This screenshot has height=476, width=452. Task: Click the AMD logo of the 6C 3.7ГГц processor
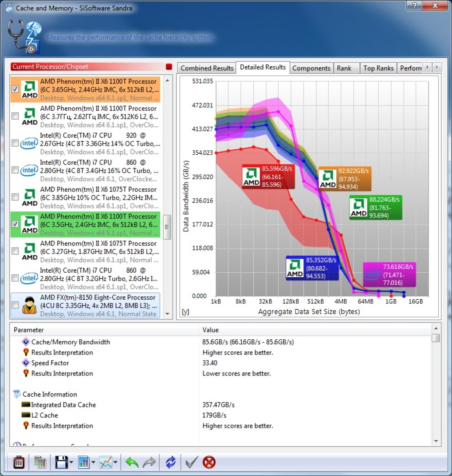tap(29, 116)
